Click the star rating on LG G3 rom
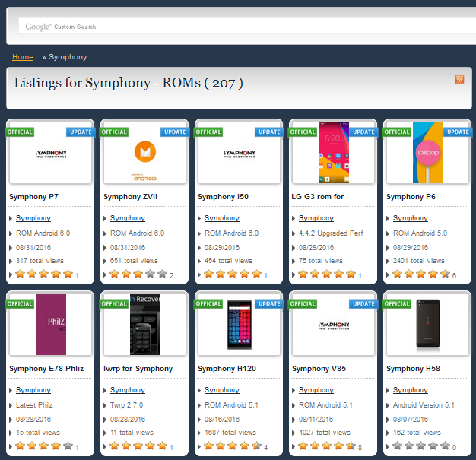476x460 pixels. pos(327,274)
